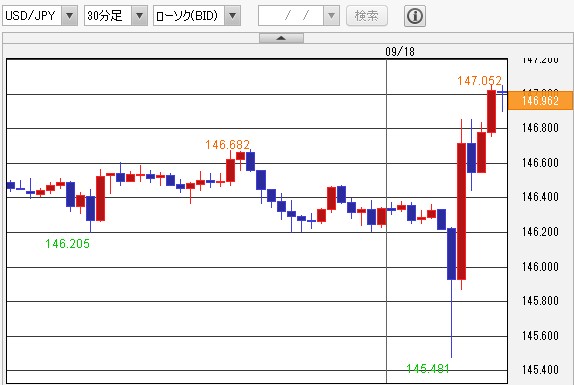
Task: Open the 30分足 timeframe dropdown arrow
Action: click(139, 16)
